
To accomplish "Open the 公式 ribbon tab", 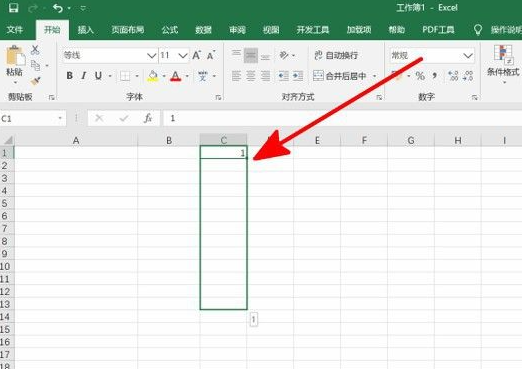I will (x=170, y=30).
